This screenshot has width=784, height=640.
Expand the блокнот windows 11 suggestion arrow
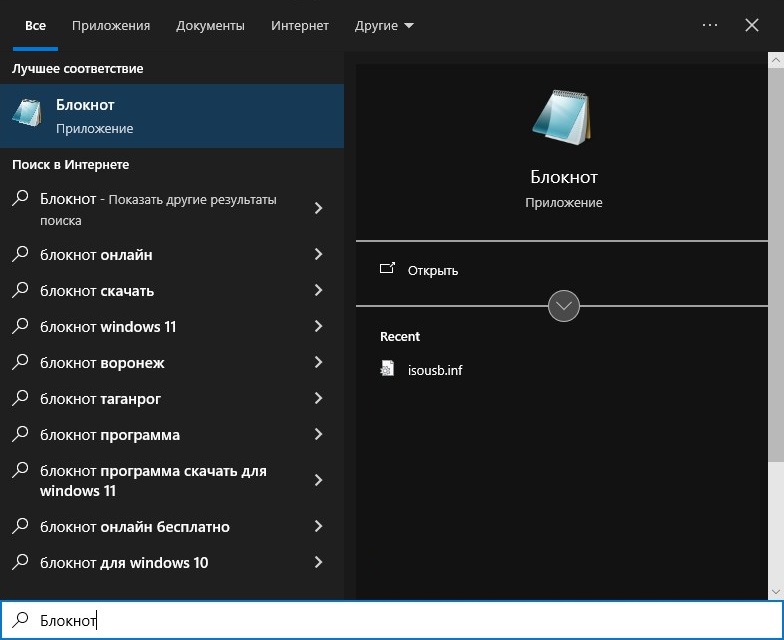pyautogui.click(x=318, y=326)
